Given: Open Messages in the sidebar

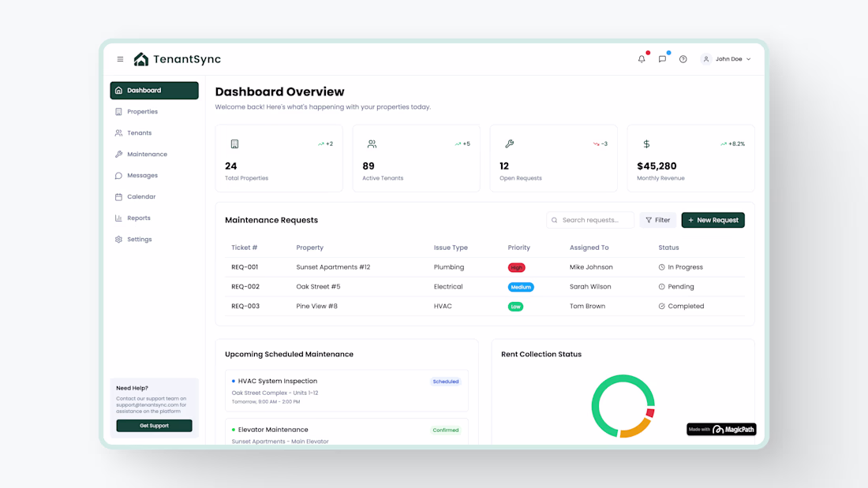Looking at the screenshot, I should coord(155,175).
